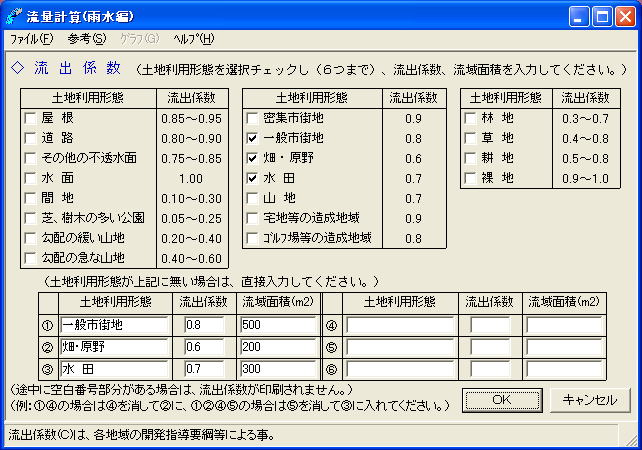The width and height of the screenshot is (642, 450).
Task: Click the row 3 area field showing 300
Action: click(x=277, y=369)
